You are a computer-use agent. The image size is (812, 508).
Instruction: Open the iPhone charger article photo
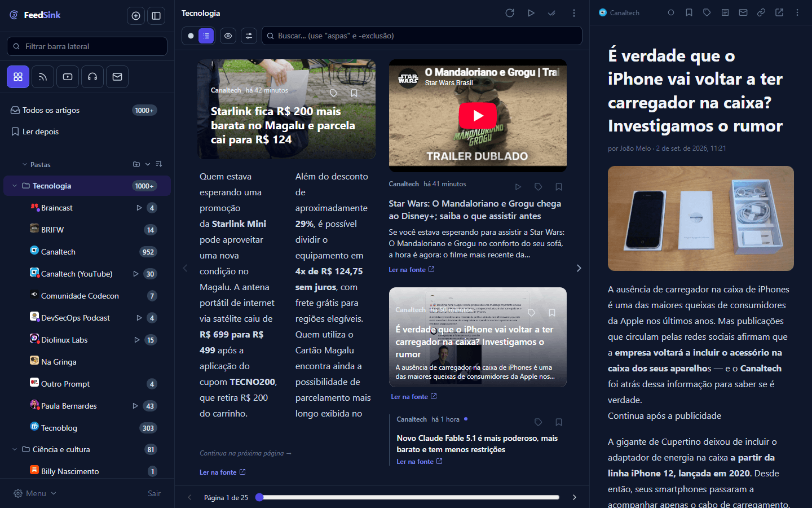701,218
